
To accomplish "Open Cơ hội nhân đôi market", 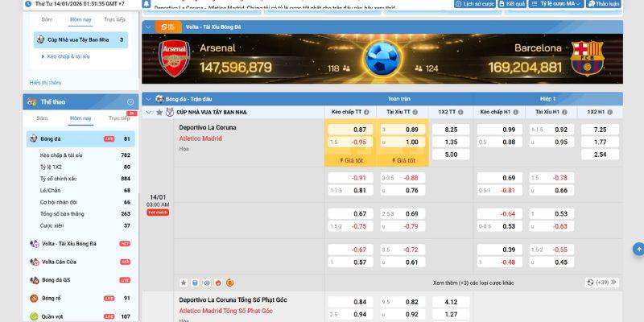I will click(85, 202).
